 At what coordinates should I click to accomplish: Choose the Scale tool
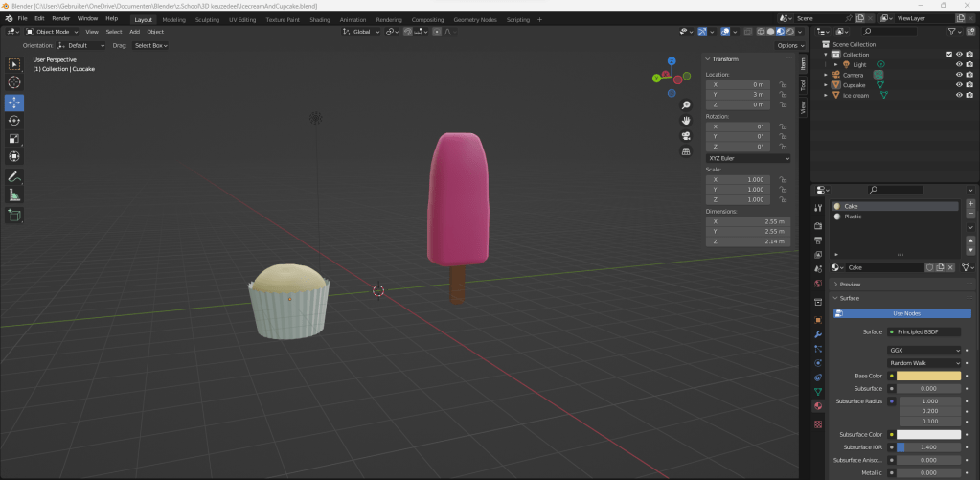(x=14, y=139)
